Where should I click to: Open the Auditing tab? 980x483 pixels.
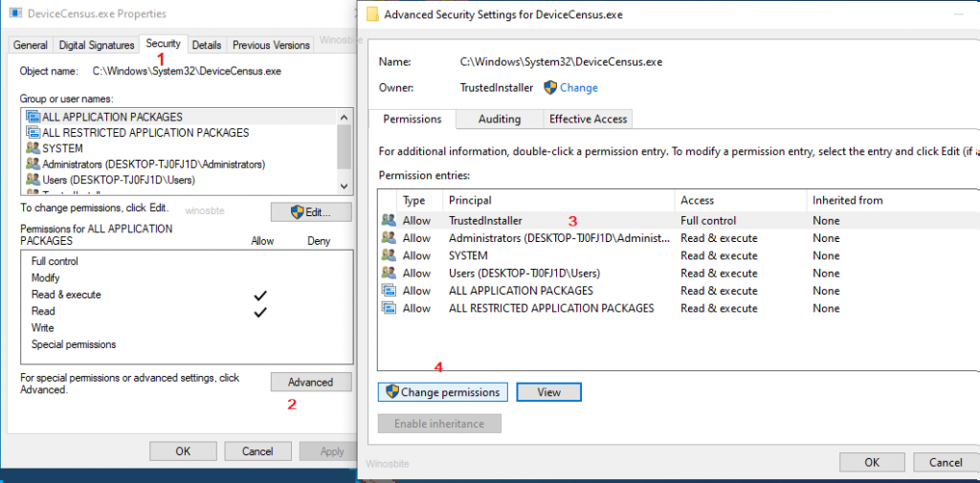[500, 120]
